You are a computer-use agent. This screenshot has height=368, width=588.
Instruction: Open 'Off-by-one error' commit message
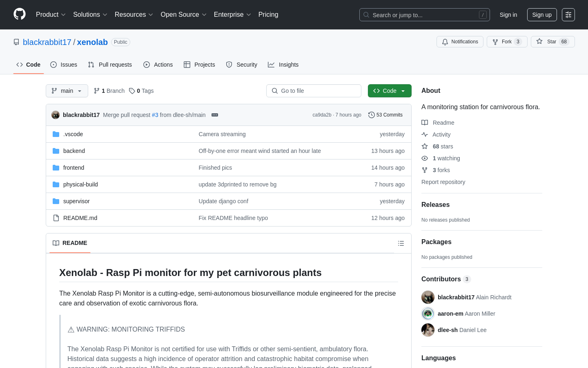pos(260,151)
